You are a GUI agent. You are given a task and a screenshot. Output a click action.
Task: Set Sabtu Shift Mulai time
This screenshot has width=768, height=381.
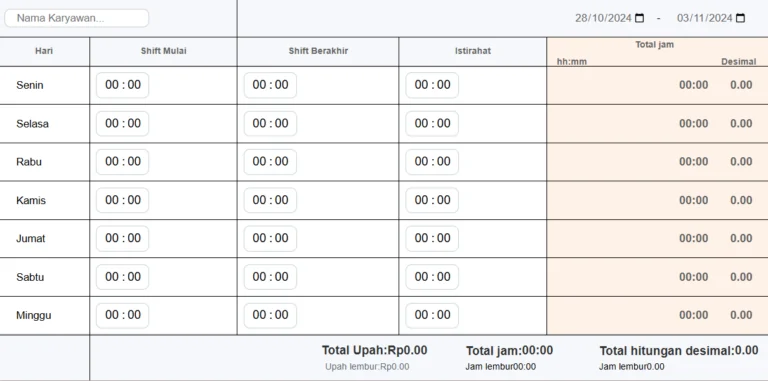[122, 277]
